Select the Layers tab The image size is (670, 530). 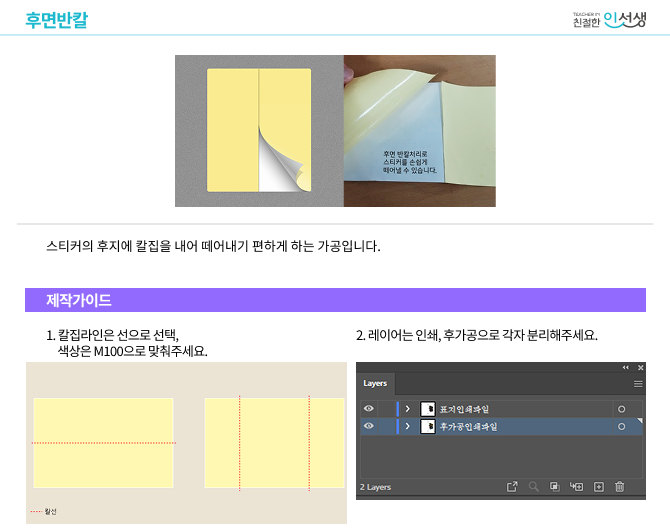click(375, 383)
